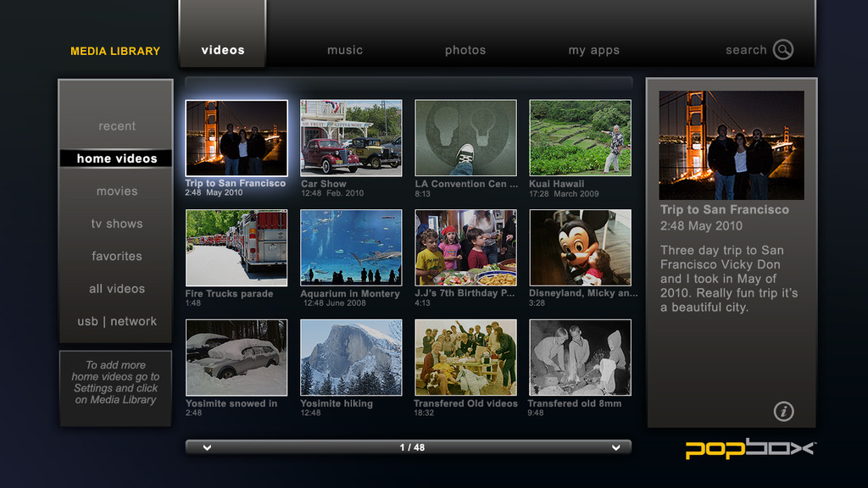
Task: Click 'Trip to San Francisco' caption under thumbnail
Action: [x=236, y=183]
